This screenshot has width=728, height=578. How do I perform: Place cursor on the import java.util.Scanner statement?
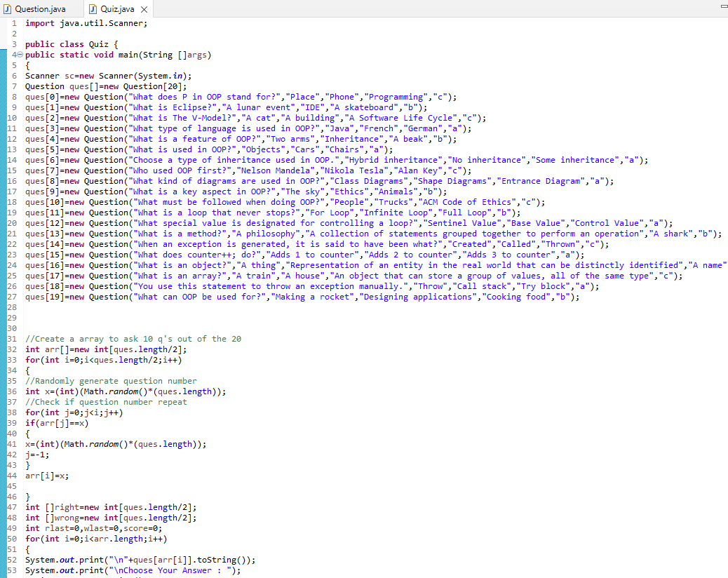[x=84, y=23]
